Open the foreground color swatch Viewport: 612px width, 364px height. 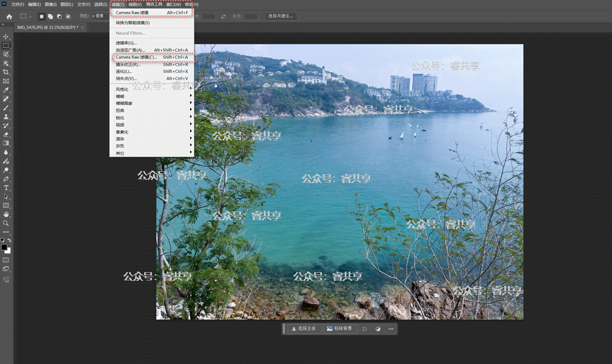[4, 248]
